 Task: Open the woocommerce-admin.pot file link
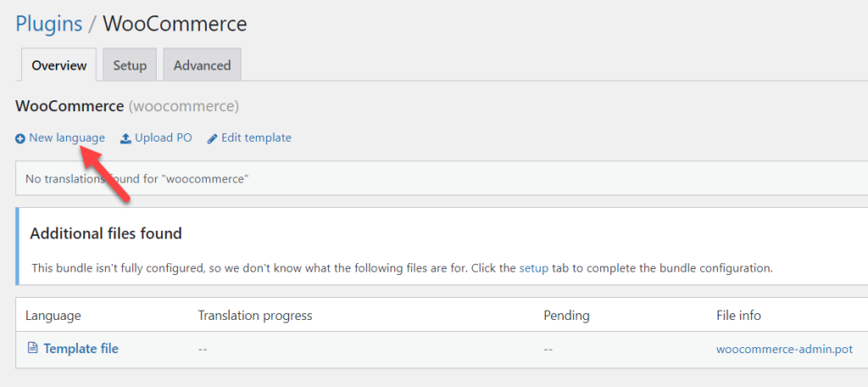784,350
